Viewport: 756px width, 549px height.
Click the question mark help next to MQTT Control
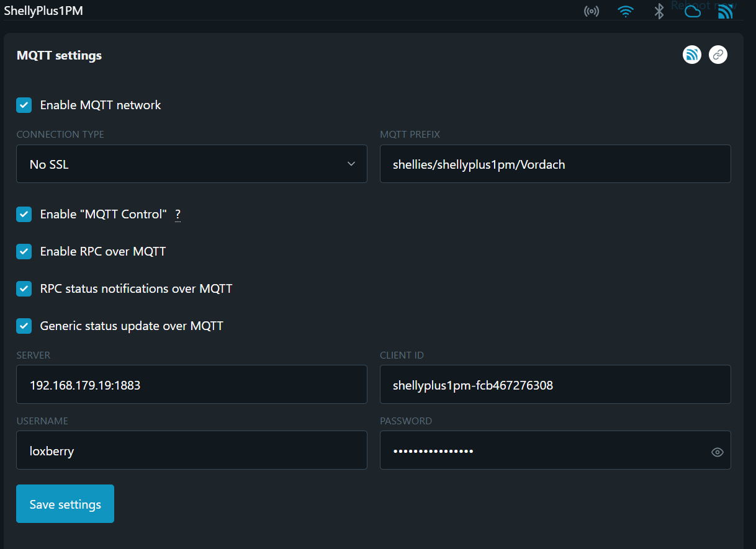(178, 215)
